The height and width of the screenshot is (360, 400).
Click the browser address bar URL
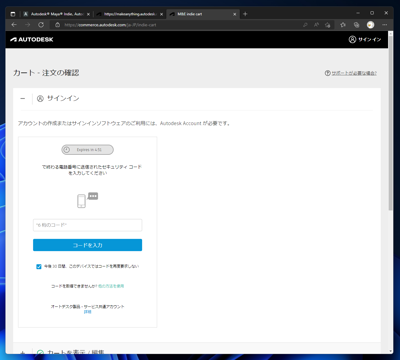point(110,25)
